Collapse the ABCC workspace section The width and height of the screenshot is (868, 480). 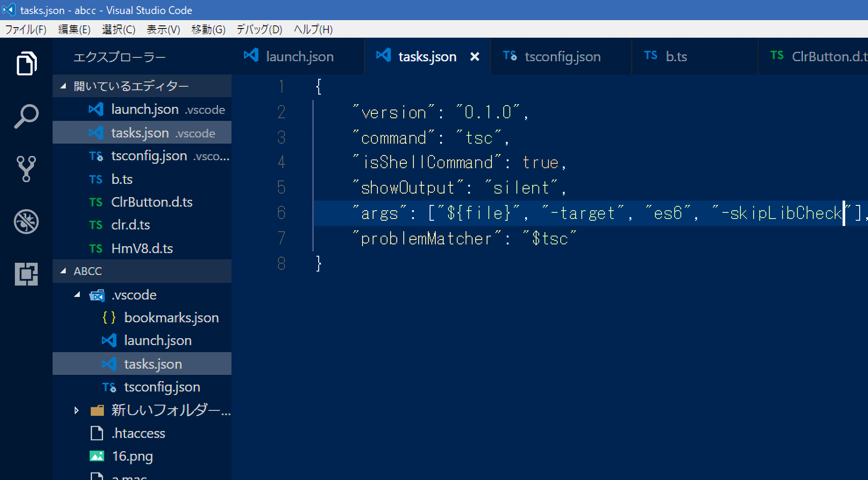click(63, 271)
